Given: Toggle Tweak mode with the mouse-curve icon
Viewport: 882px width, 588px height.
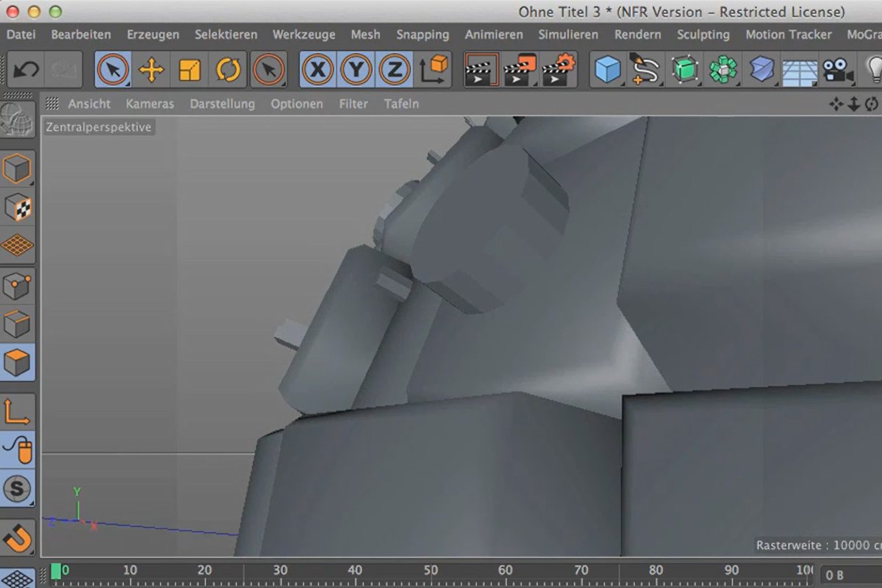Looking at the screenshot, I should 17,448.
